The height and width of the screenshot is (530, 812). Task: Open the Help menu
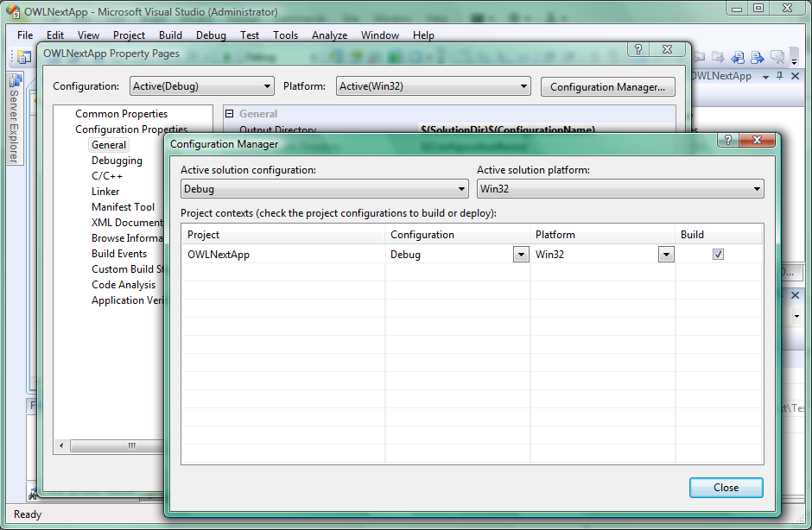423,35
